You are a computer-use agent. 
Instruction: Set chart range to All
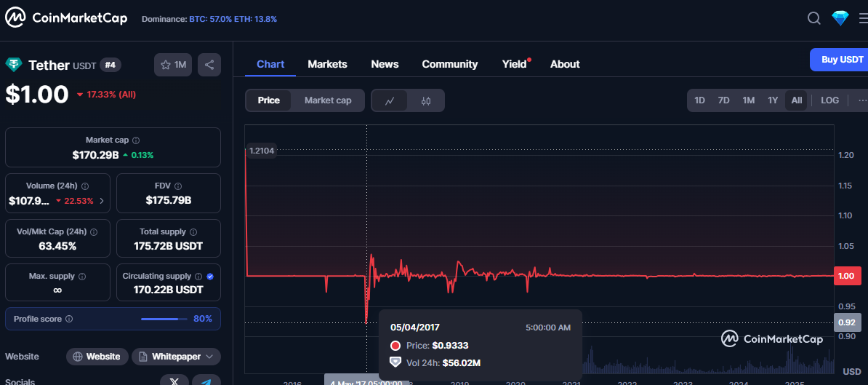(797, 100)
